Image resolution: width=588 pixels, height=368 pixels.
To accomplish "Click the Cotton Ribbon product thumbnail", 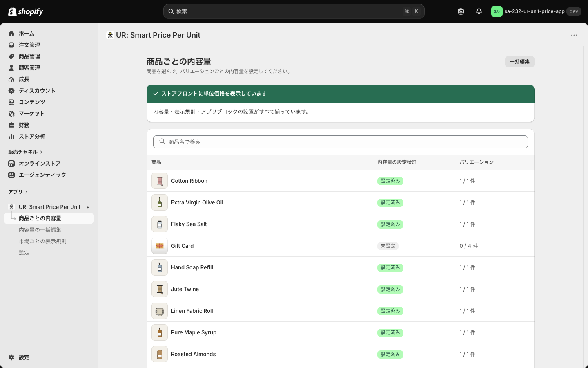I will [x=160, y=181].
